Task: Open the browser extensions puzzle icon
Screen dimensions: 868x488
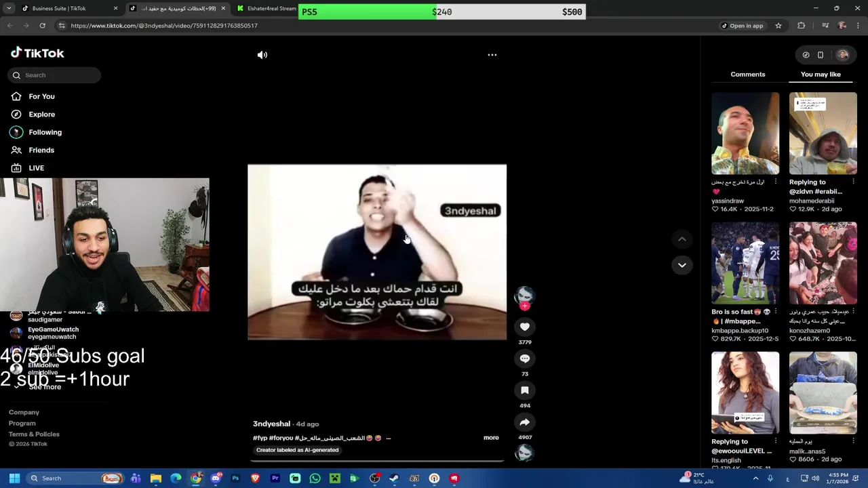Action: [x=802, y=26]
